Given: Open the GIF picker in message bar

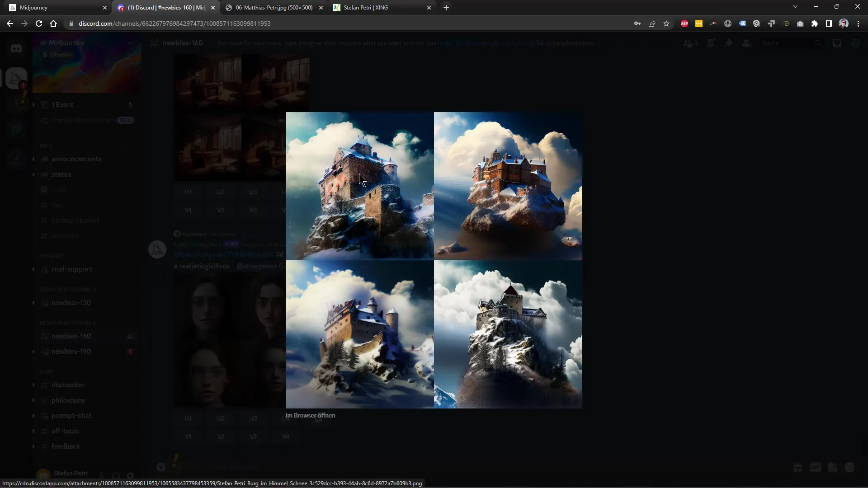Looking at the screenshot, I should coord(815,467).
